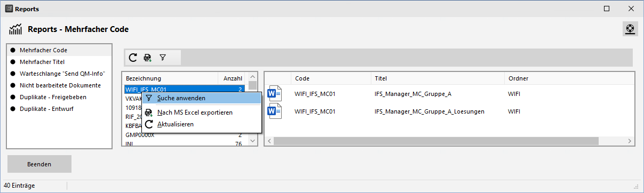Click the Excel export toolbar icon
Image resolution: width=644 pixels, height=193 pixels.
pos(148,58)
